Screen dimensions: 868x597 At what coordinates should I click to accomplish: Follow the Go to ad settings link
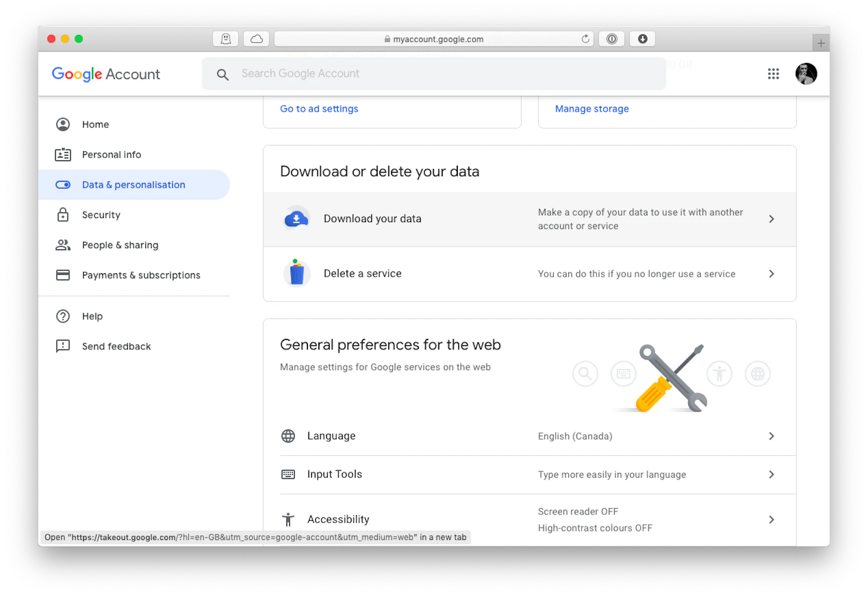point(319,109)
